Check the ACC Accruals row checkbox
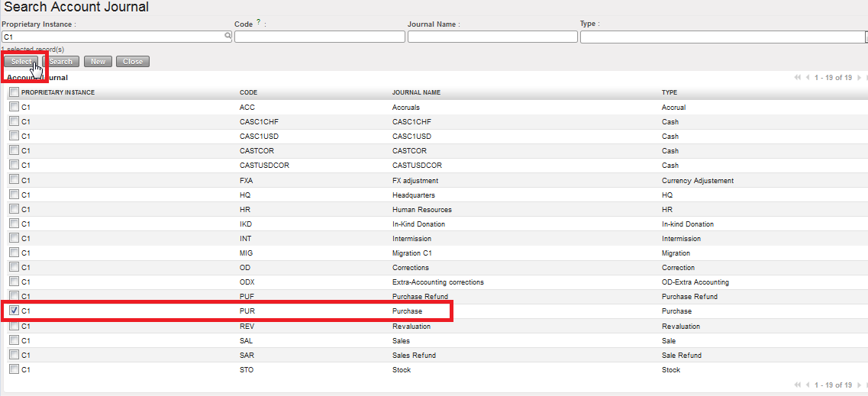 click(x=14, y=107)
